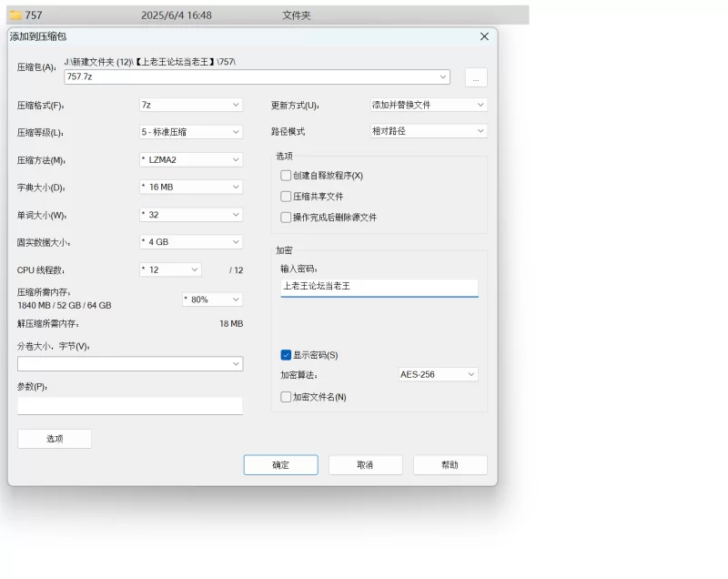
Task: Click the 选项 button at bottom left
Action: pos(55,439)
